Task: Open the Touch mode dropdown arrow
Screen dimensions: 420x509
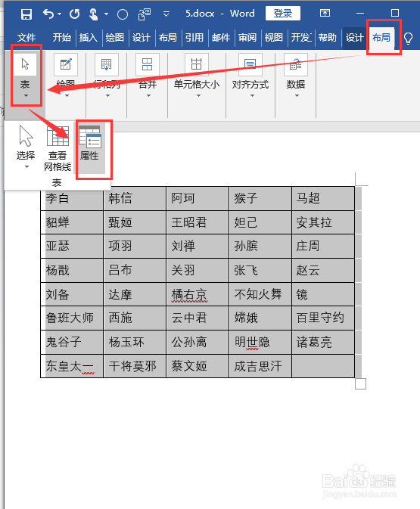Action: (106, 14)
